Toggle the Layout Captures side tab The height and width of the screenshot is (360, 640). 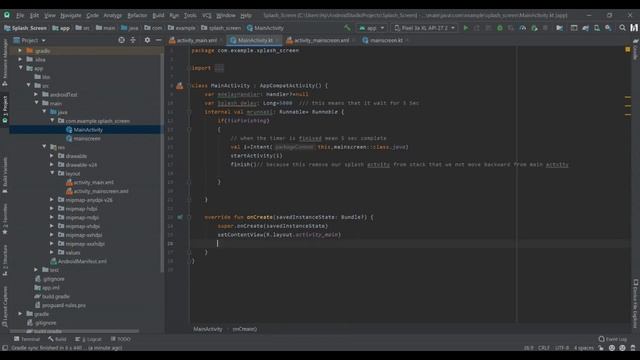5,306
